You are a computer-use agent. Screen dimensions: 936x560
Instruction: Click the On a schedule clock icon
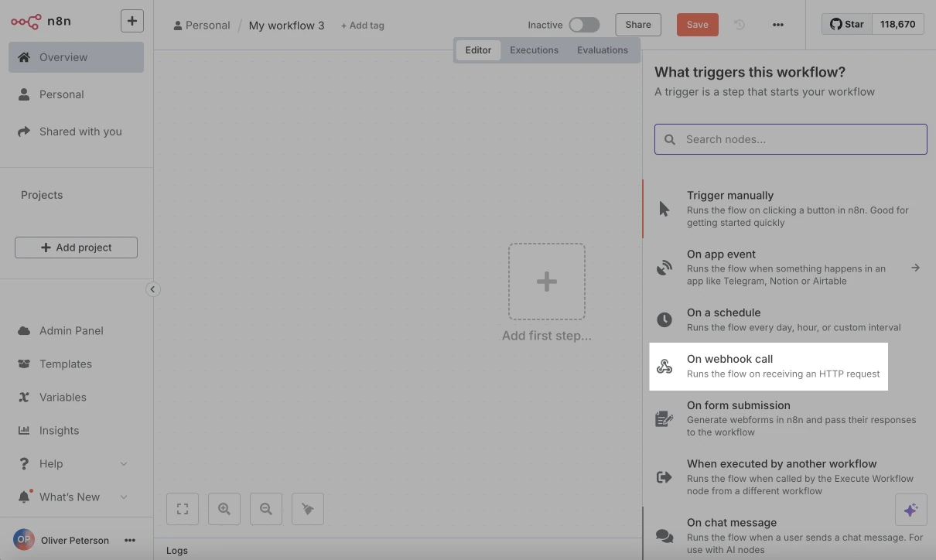point(664,319)
